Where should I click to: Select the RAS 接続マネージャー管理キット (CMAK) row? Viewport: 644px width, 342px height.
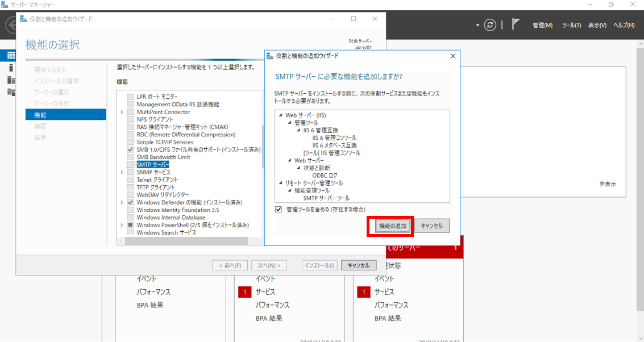coord(182,127)
